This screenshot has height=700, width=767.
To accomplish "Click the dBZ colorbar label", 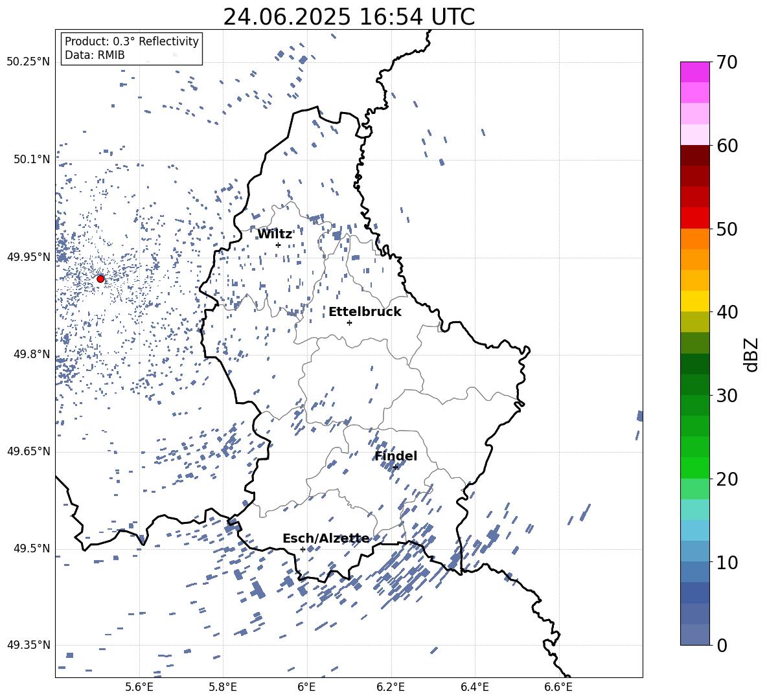I will pos(750,354).
